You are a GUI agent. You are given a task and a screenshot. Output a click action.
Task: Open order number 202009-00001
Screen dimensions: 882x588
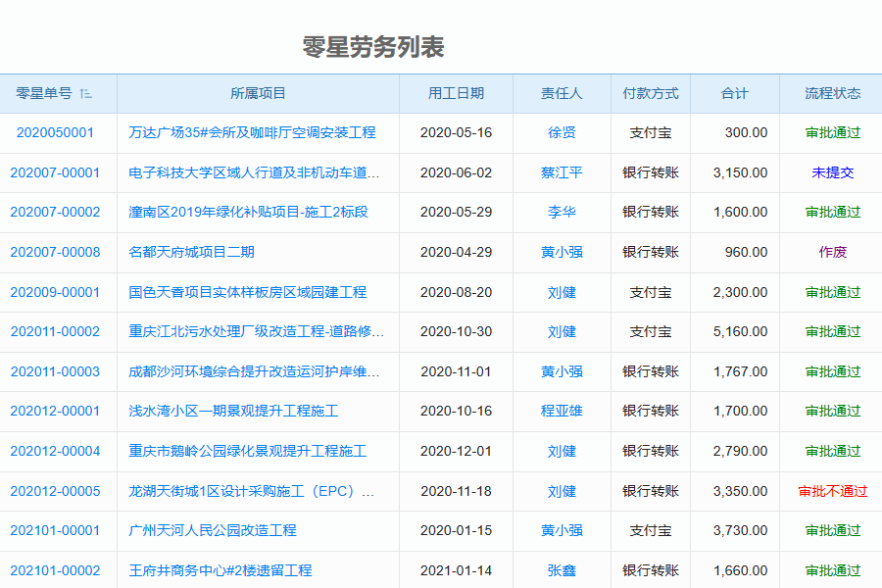tap(55, 293)
